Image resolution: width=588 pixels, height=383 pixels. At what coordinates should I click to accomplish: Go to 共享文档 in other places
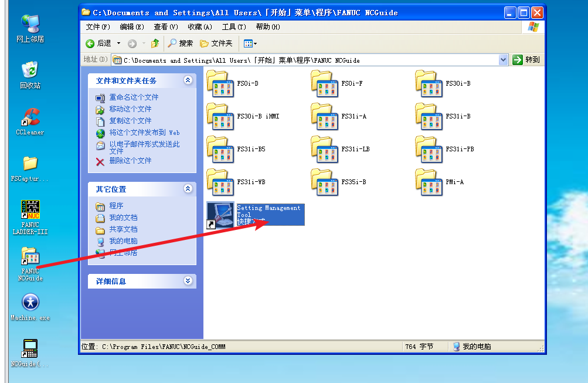click(123, 229)
